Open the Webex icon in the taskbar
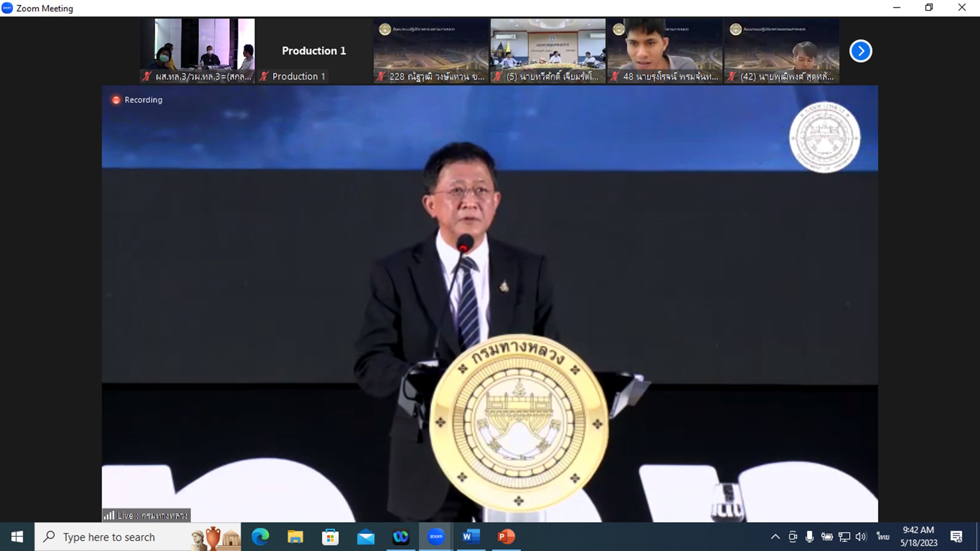Screen dimensions: 980x551 [401, 537]
